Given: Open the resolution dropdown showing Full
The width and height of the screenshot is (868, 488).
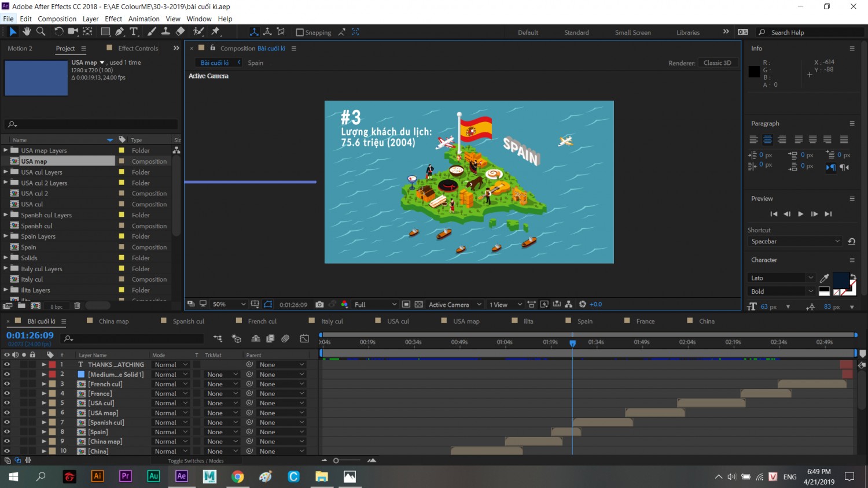Looking at the screenshot, I should 375,304.
